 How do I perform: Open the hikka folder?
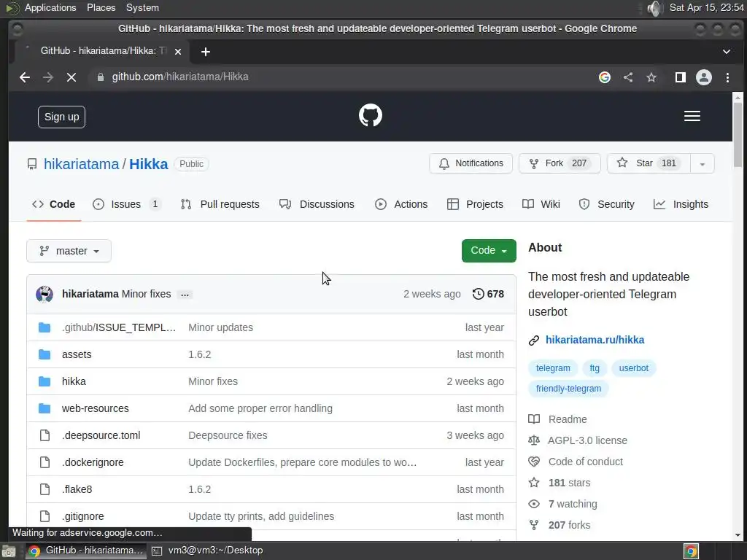pos(74,381)
